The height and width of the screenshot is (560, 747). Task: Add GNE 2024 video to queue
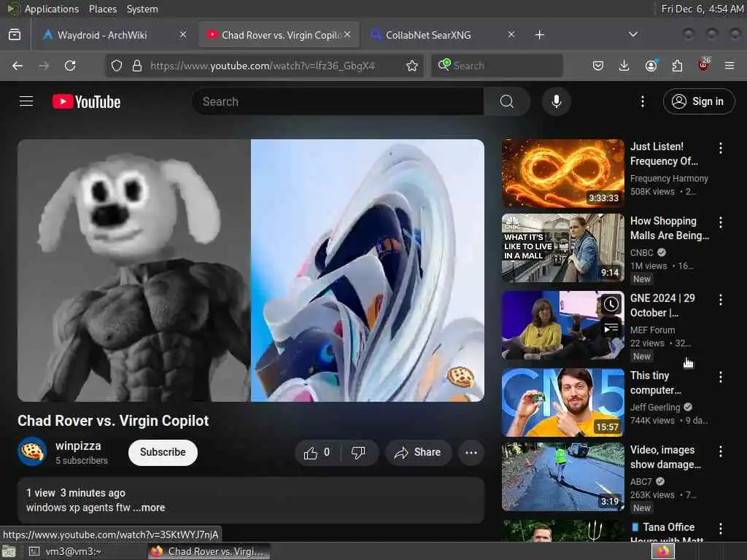(611, 328)
